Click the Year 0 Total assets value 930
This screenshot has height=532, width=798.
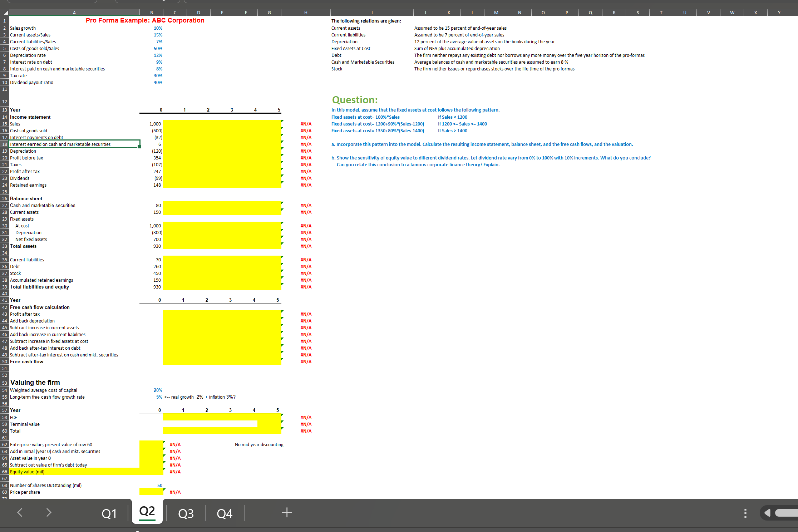point(157,246)
